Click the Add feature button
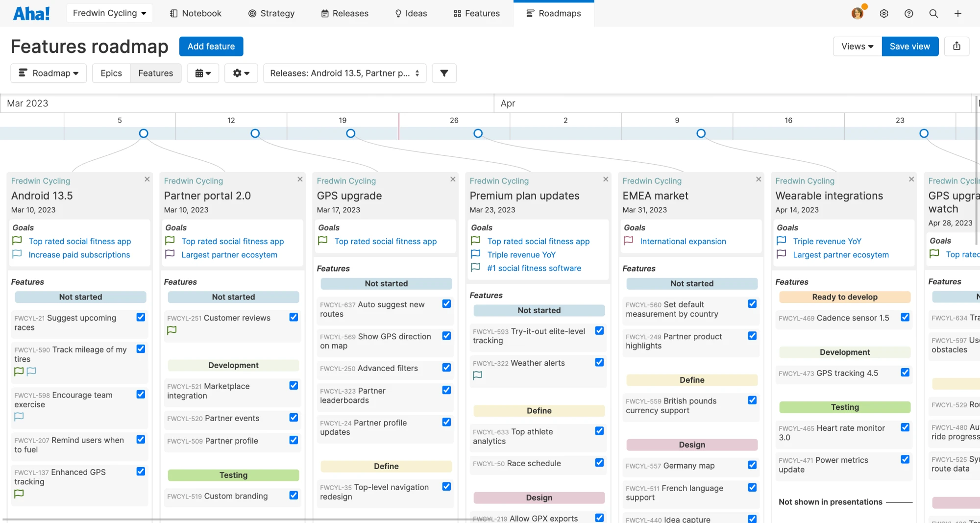The image size is (980, 523). click(211, 46)
